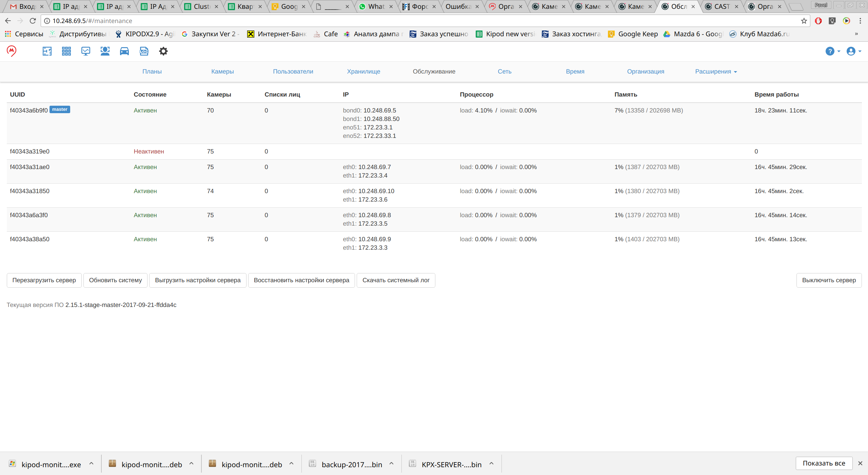
Task: Open Chrome three-dot menu
Action: [x=860, y=21]
